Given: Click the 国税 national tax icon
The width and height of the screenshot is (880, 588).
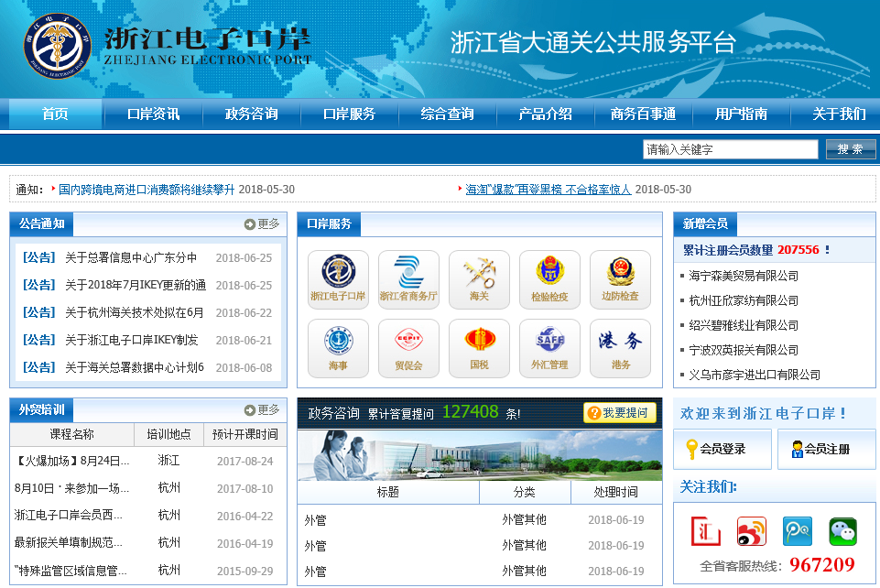Looking at the screenshot, I should click(479, 348).
